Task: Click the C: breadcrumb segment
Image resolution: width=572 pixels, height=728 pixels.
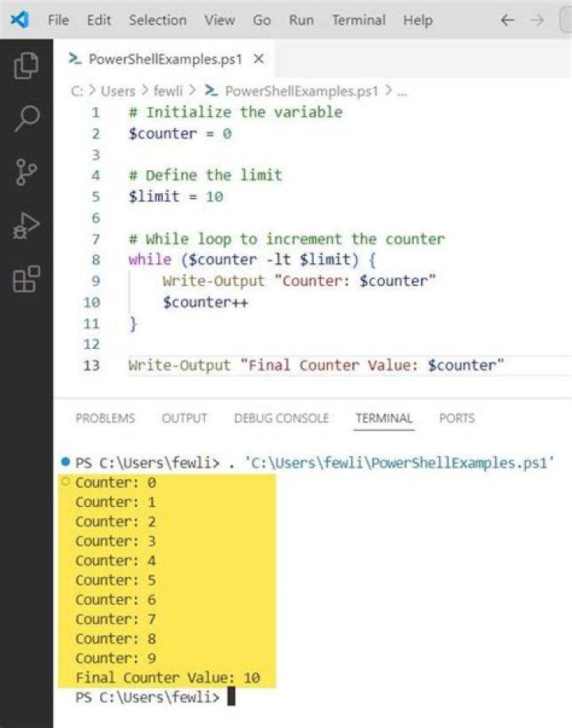Action: [77, 91]
